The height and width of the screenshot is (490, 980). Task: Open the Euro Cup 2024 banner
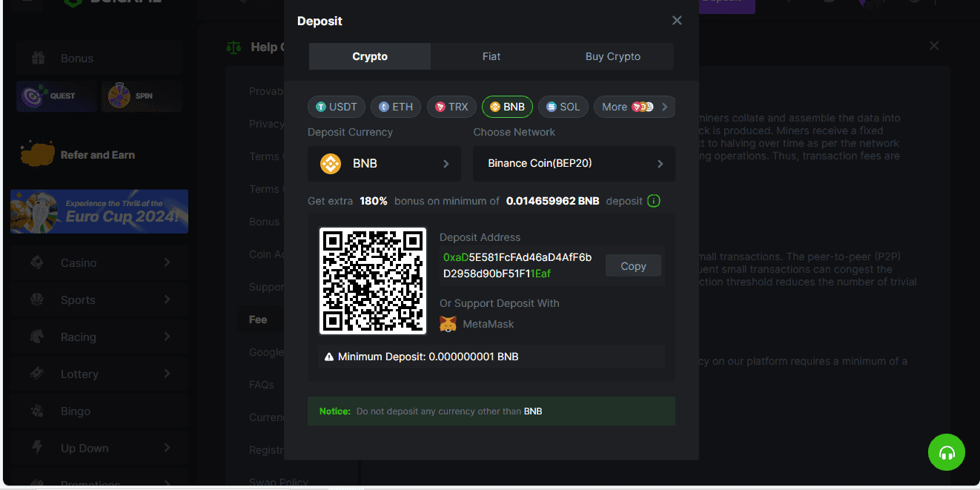coord(99,211)
